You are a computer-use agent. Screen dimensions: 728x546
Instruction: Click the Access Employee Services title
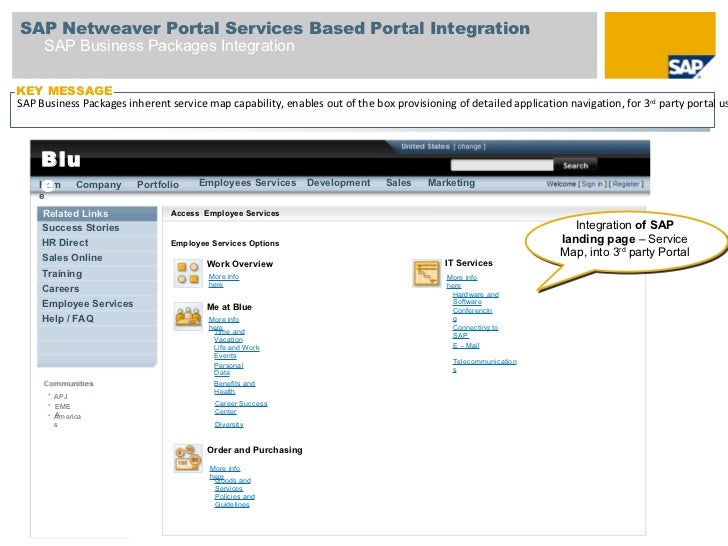(x=225, y=213)
